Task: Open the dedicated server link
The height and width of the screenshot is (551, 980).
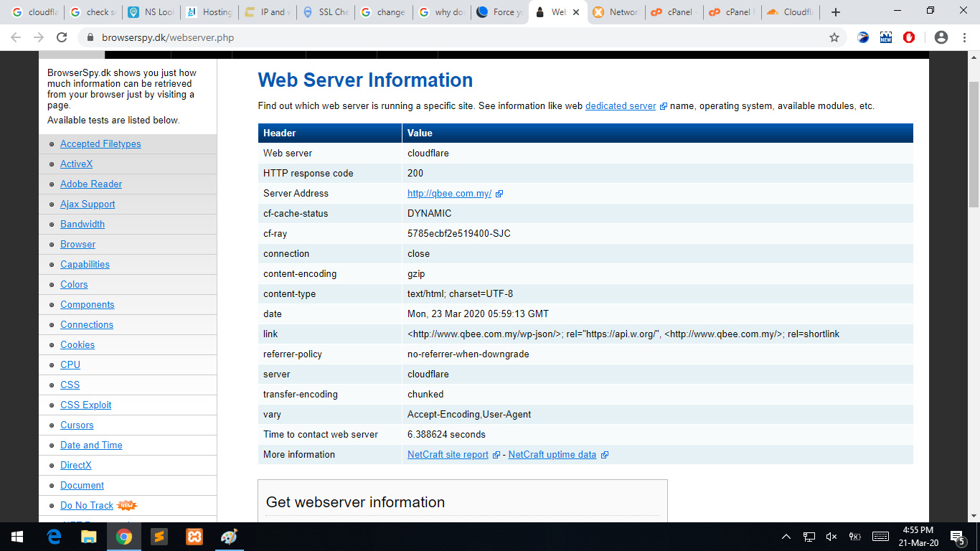Action: click(621, 106)
